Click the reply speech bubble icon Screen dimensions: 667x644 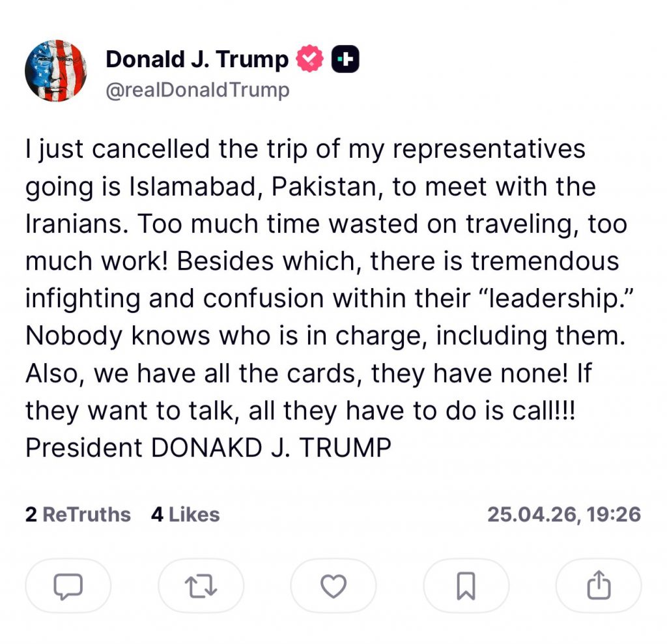[x=68, y=586]
